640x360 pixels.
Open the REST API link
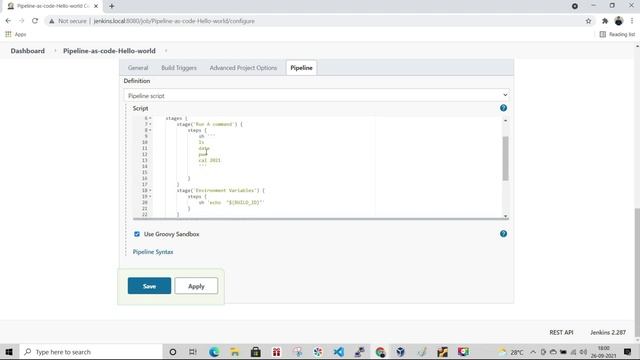[561, 332]
